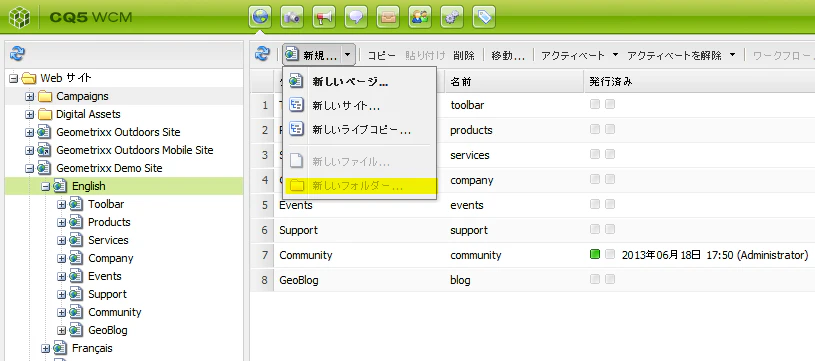Screen dimensions: 815x361
Task: Choose 新しいファイル from the menu
Action: tap(359, 161)
